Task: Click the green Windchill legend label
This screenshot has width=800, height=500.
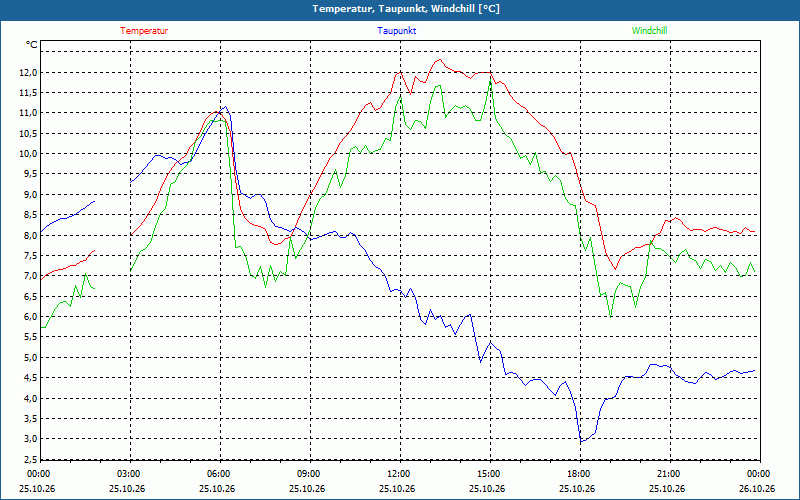Action: 649,31
